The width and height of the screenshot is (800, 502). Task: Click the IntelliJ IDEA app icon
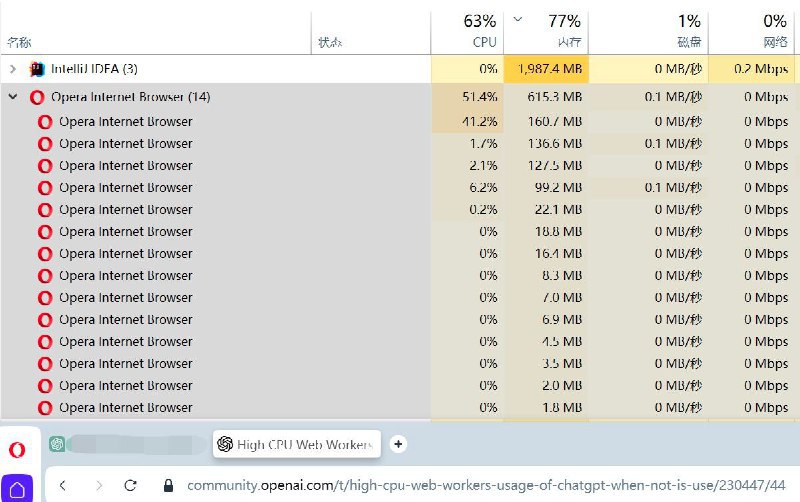click(x=38, y=69)
